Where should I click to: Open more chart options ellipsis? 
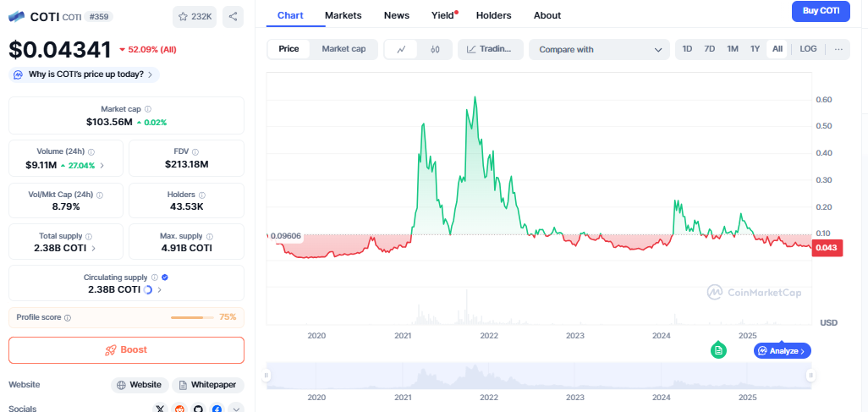coord(838,49)
